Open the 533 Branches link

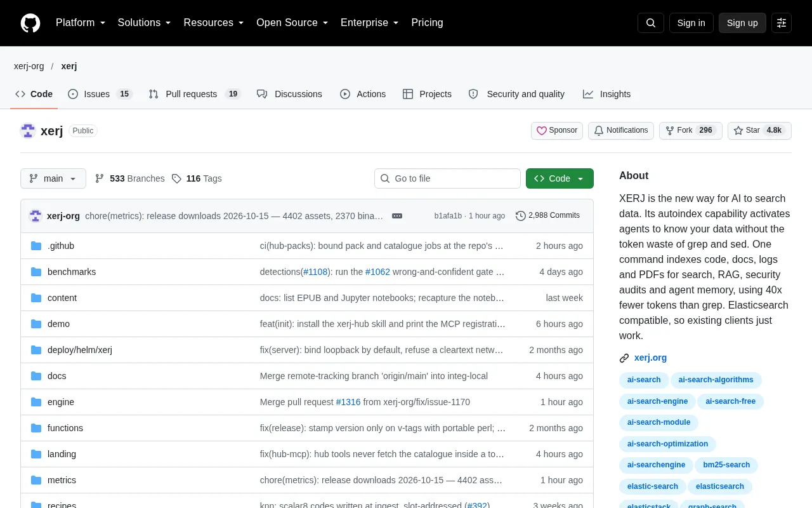click(x=129, y=178)
